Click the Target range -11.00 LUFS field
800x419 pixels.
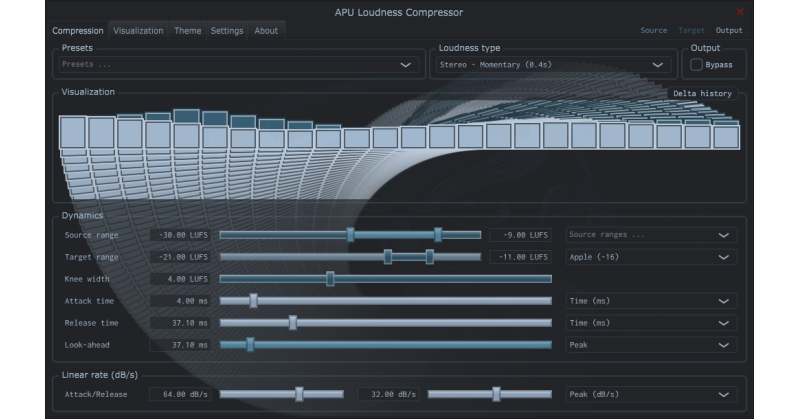coord(520,257)
